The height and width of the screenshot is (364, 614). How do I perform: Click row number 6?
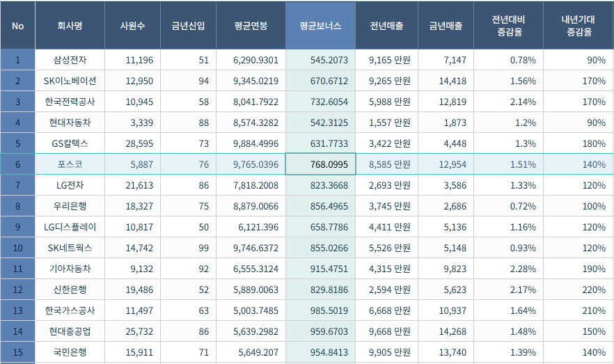click(x=17, y=164)
